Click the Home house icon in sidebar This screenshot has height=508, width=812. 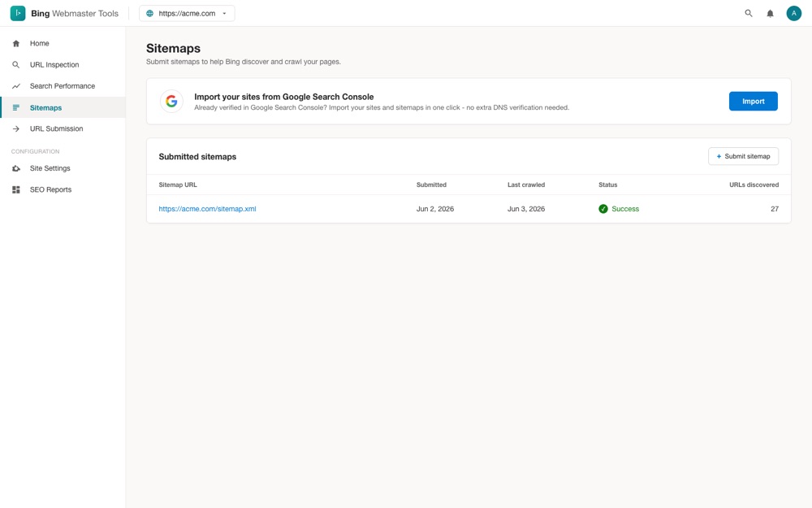[x=16, y=44]
